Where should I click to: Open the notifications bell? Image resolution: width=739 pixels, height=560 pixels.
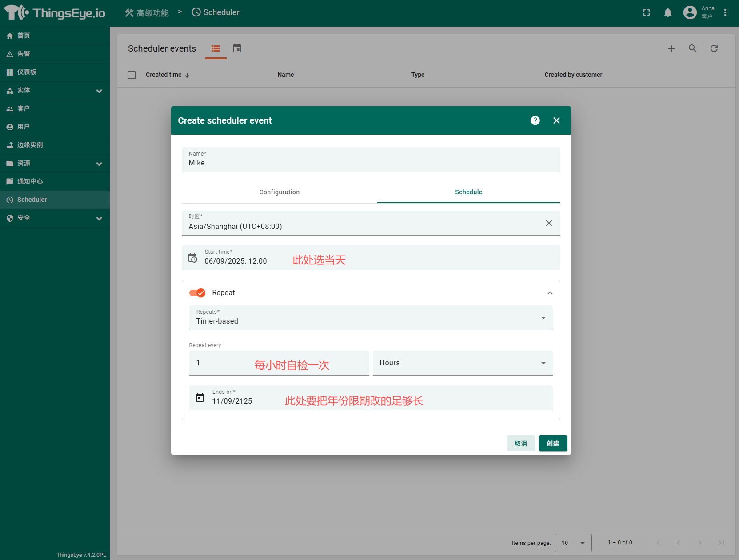pos(667,12)
